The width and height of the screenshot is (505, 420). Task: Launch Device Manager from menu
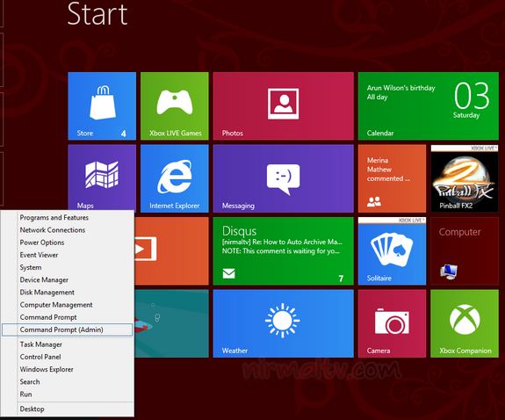coord(68,280)
